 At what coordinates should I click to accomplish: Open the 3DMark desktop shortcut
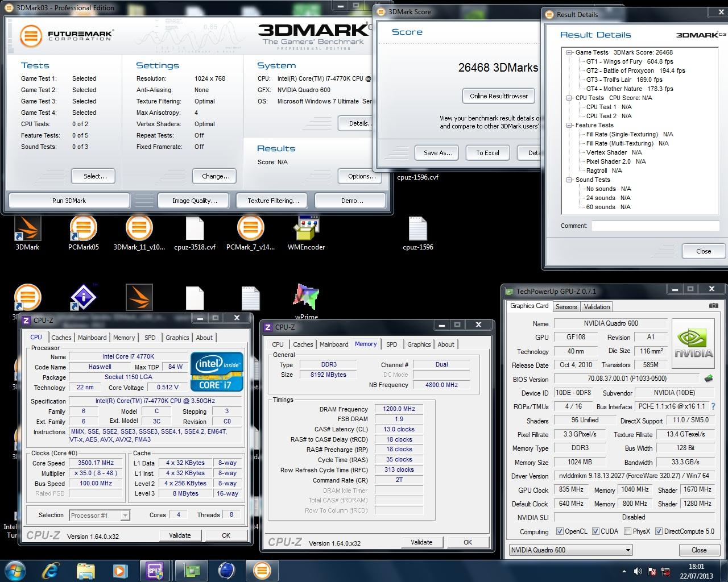pos(27,233)
